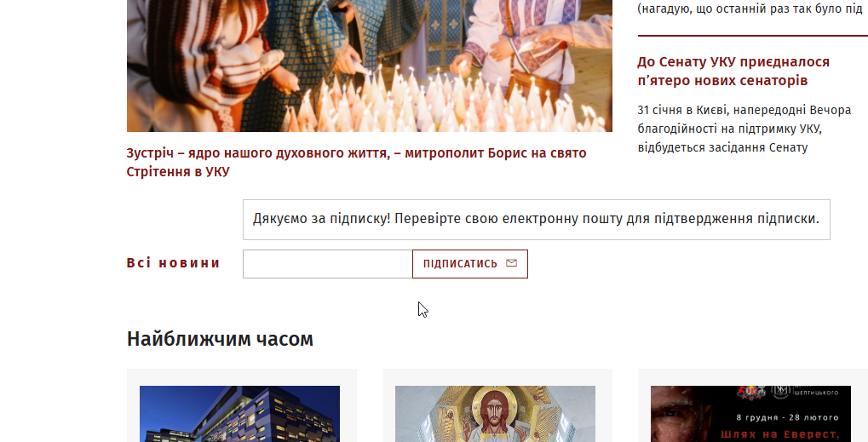Click the Найближчим часом section heading

pyautogui.click(x=220, y=339)
